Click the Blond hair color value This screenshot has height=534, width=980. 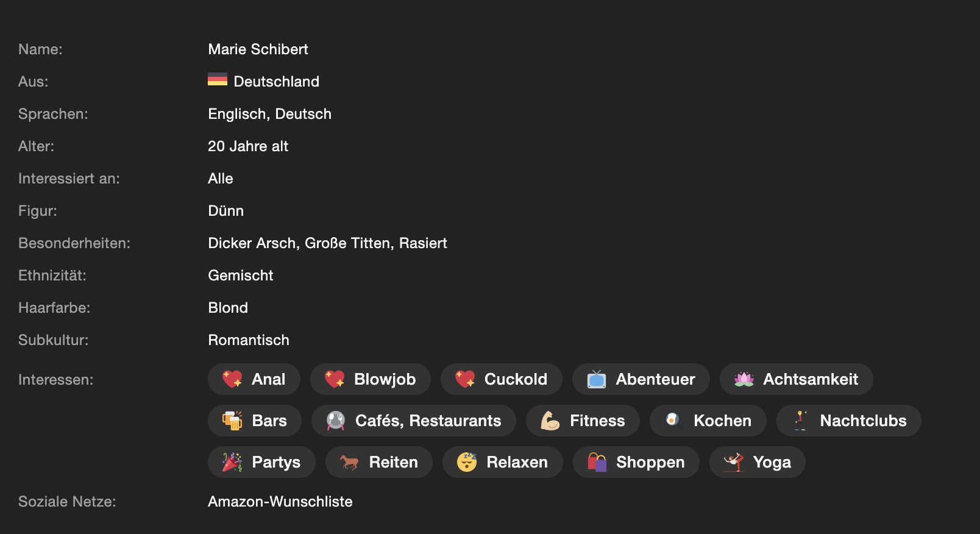pos(228,308)
